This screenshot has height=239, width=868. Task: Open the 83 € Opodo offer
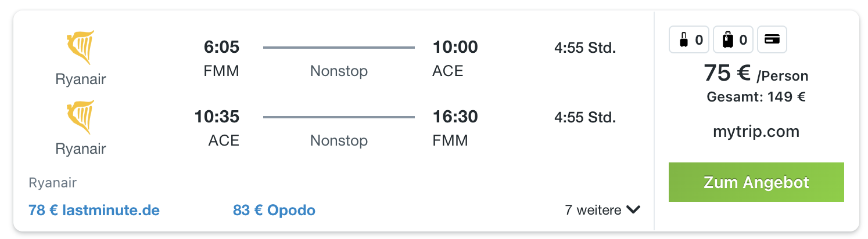click(274, 210)
